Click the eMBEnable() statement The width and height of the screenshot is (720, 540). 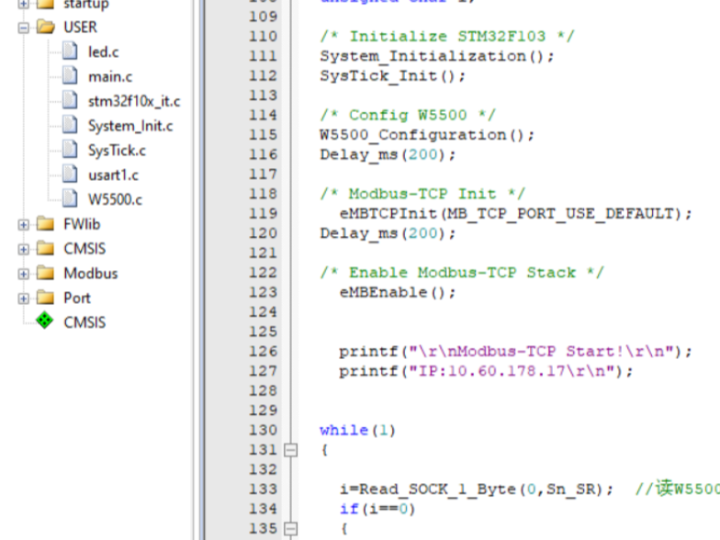398,292
